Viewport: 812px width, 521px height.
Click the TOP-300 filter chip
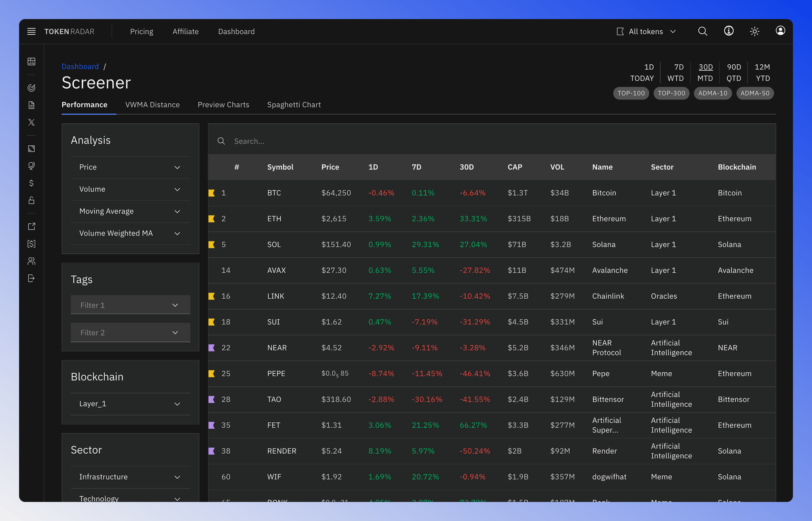[x=671, y=93]
